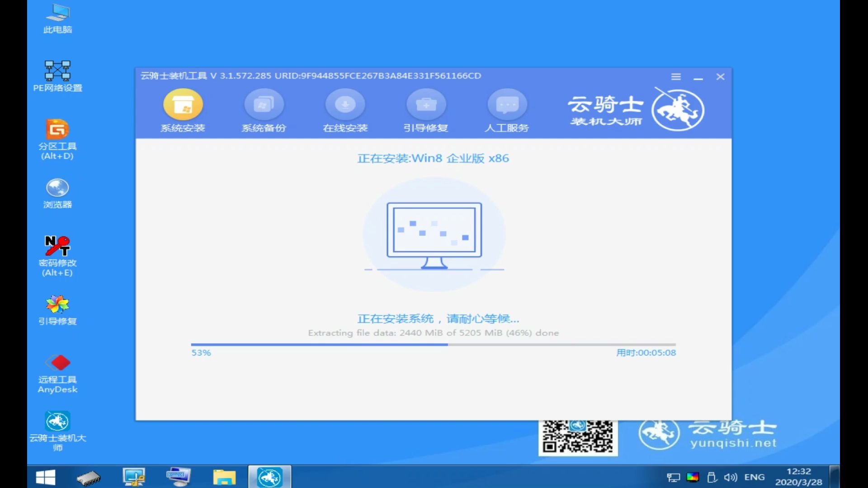Click the show desktop strip on the taskbar
This screenshot has height=488, width=868.
pos(835,477)
